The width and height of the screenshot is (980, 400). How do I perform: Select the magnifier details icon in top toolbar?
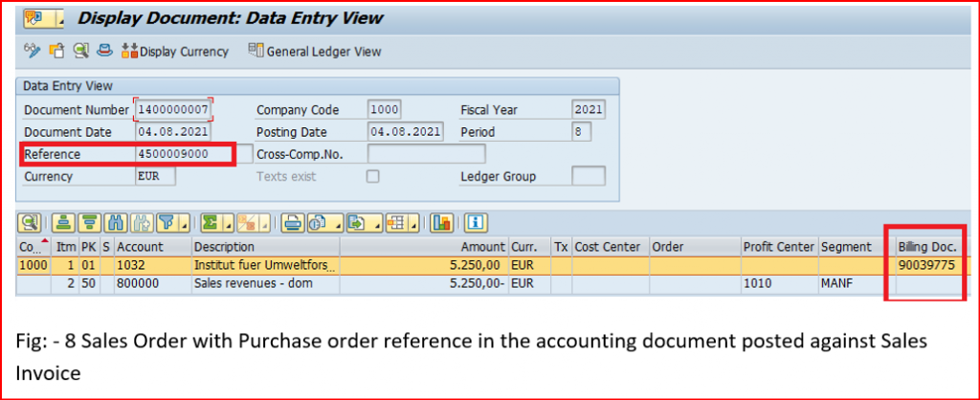pos(80,52)
